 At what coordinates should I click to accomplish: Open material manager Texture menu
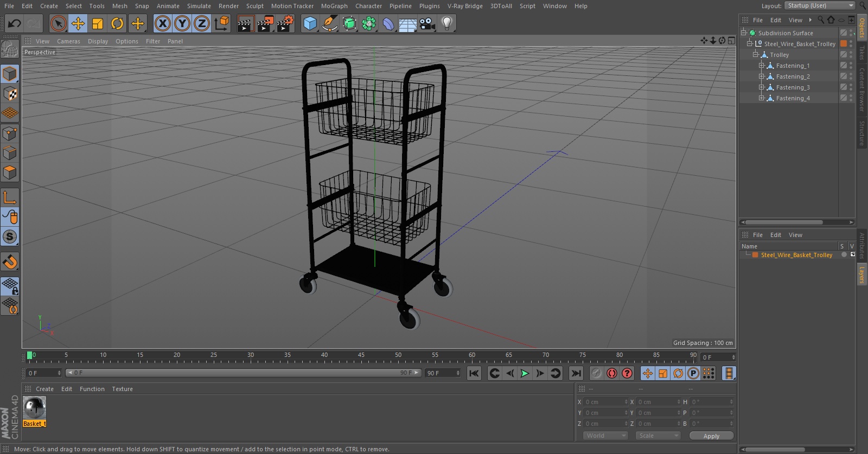pyautogui.click(x=122, y=389)
